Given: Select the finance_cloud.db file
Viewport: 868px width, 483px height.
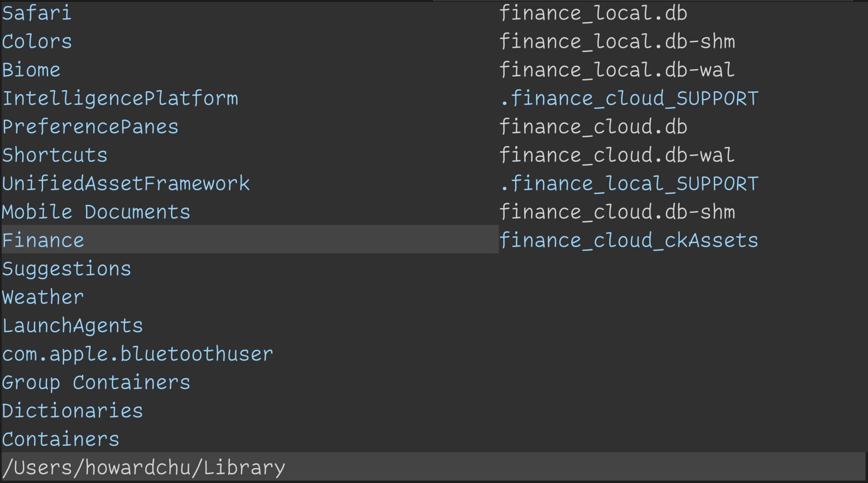Looking at the screenshot, I should click(x=593, y=127).
